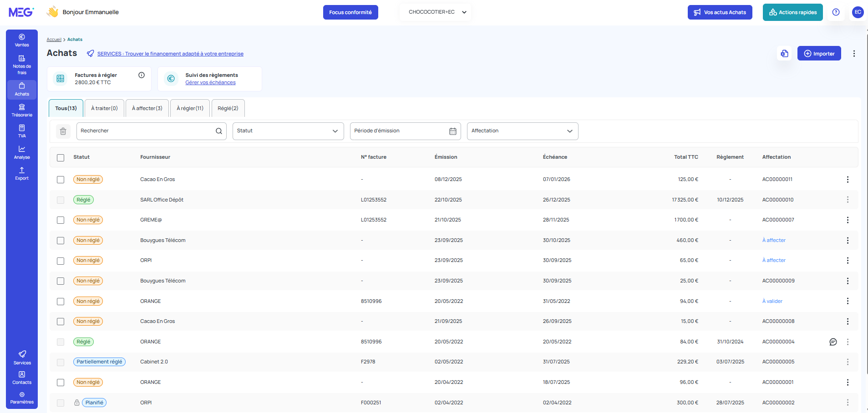The width and height of the screenshot is (868, 413).
Task: Open Vos actus Achats
Action: tap(720, 12)
